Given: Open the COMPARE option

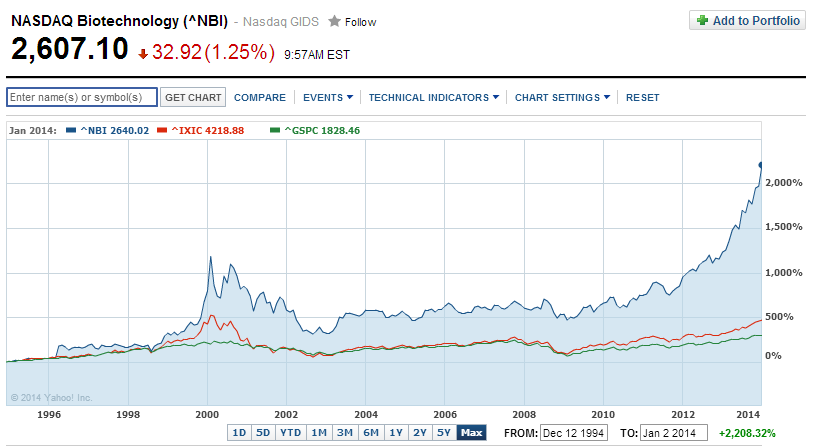Looking at the screenshot, I should [260, 97].
